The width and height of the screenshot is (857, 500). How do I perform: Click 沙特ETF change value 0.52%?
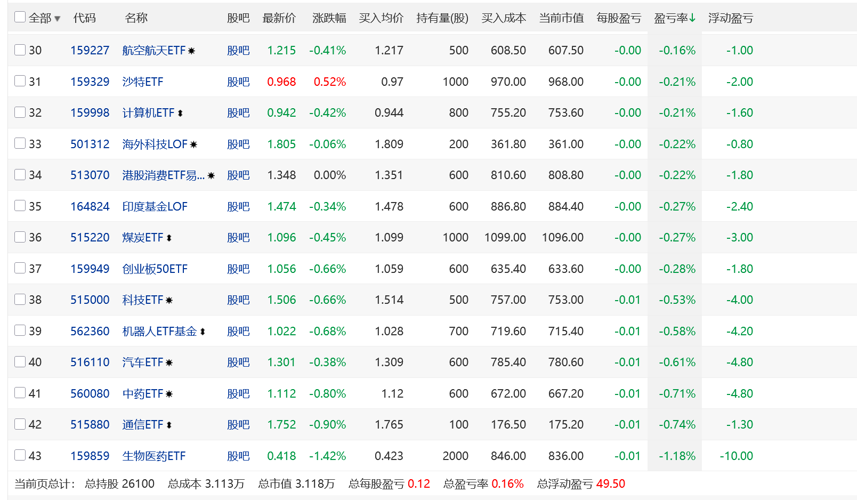(330, 81)
